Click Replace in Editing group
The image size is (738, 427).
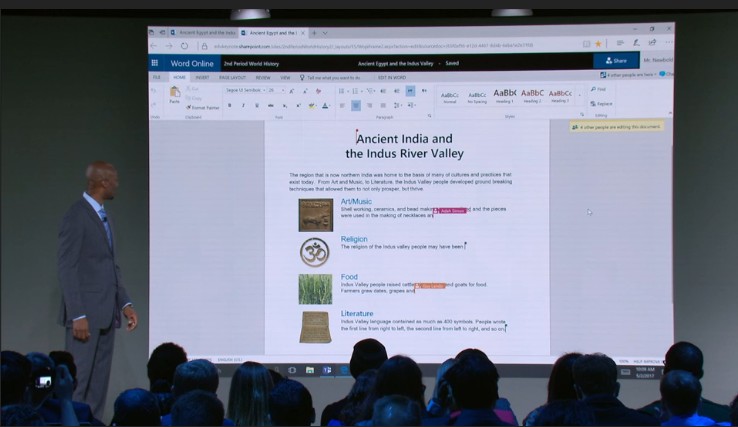tap(602, 104)
